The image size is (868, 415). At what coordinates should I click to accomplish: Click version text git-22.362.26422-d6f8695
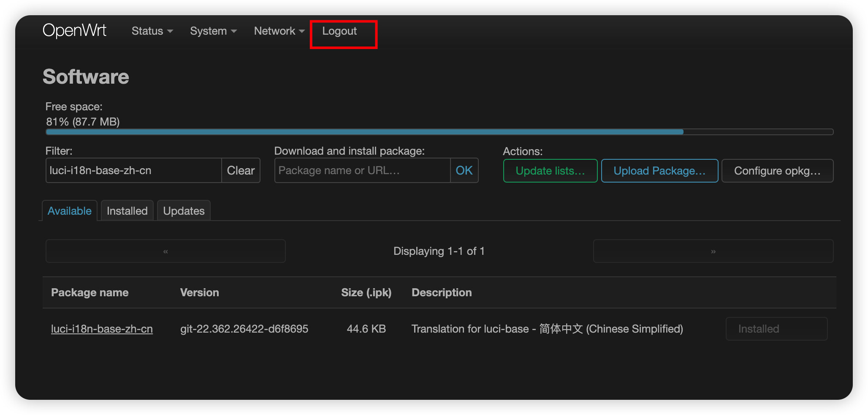[244, 329]
